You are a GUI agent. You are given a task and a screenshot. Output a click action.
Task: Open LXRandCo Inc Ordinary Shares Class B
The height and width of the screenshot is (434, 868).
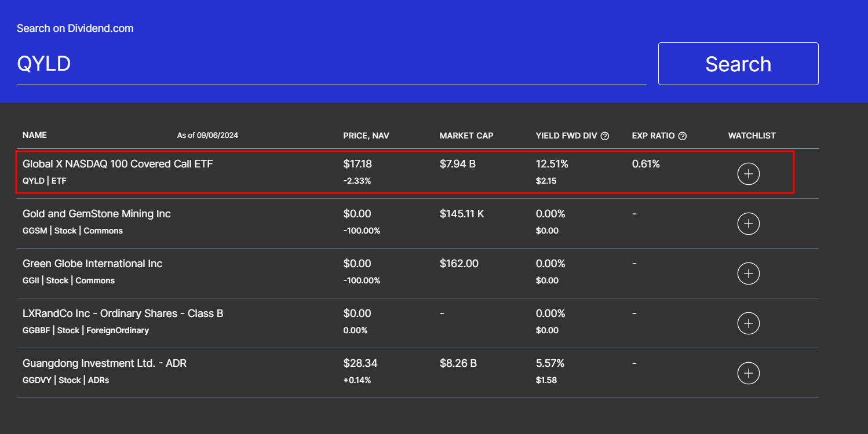123,313
